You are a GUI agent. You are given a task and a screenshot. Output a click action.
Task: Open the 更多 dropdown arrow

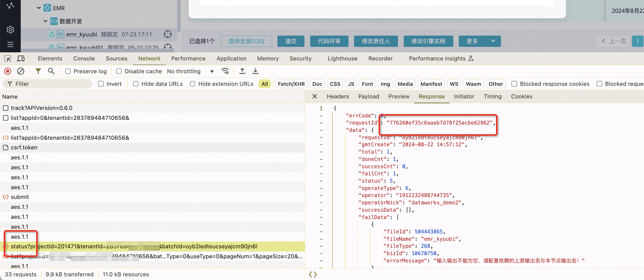coord(493,41)
